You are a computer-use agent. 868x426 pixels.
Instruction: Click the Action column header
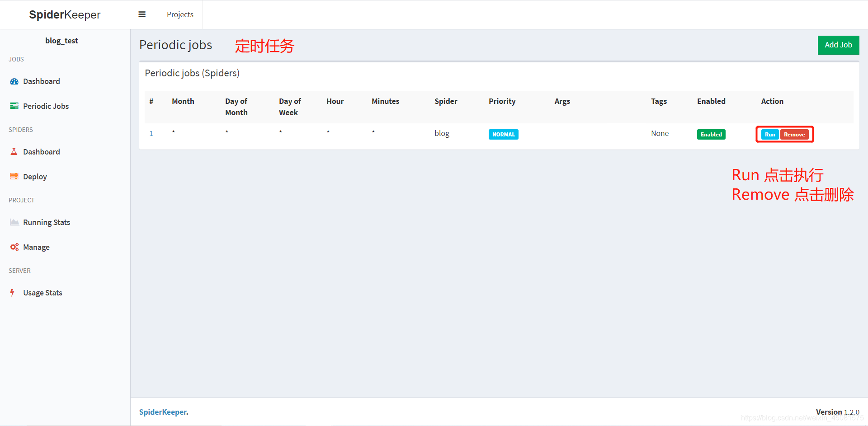click(772, 101)
